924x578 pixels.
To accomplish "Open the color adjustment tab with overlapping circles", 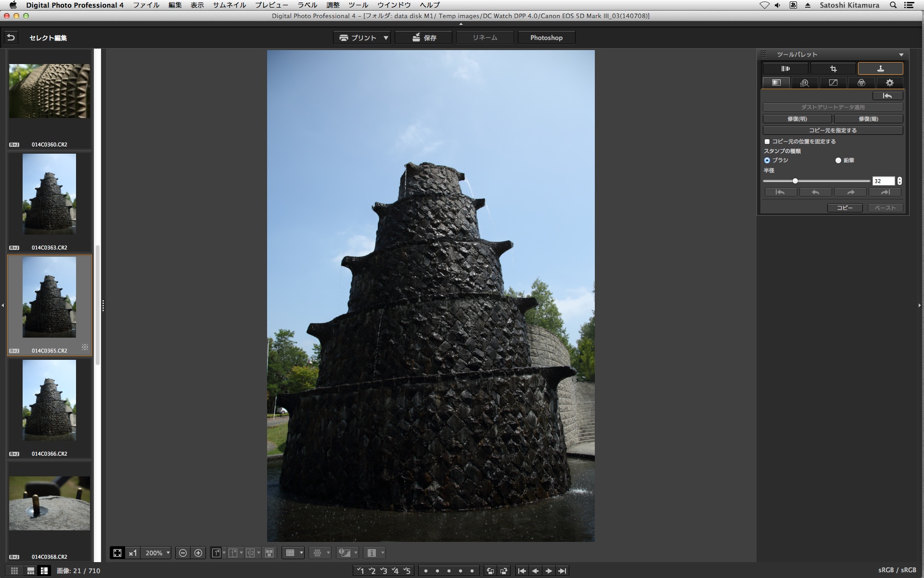I will click(861, 83).
